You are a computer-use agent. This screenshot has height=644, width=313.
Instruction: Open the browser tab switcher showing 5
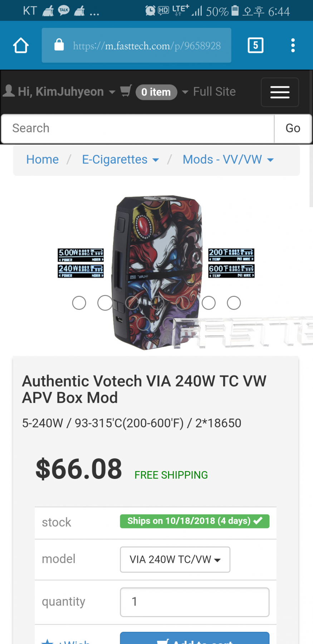point(255,45)
